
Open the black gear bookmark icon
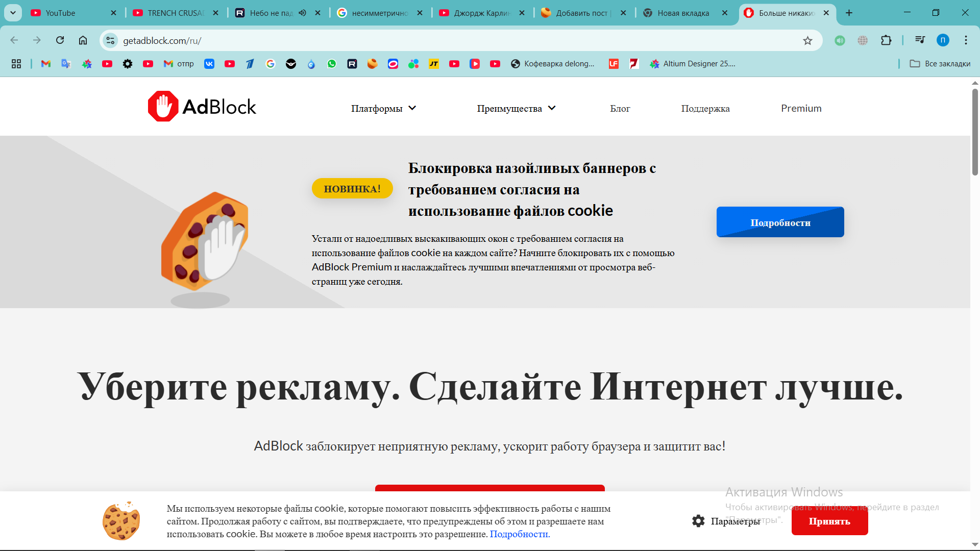[x=128, y=64]
